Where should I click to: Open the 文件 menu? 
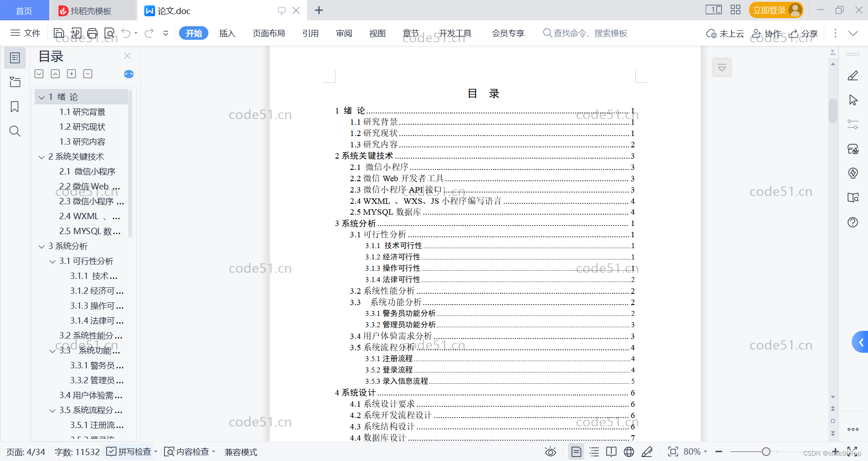pos(26,33)
